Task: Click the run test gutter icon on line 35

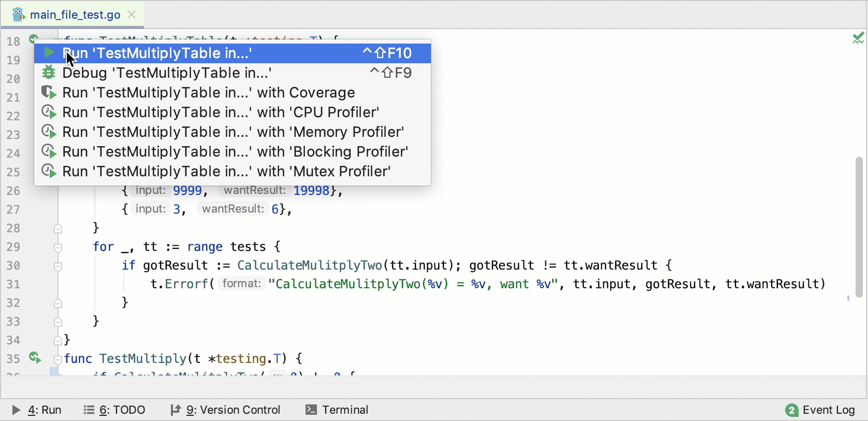Action: [35, 357]
